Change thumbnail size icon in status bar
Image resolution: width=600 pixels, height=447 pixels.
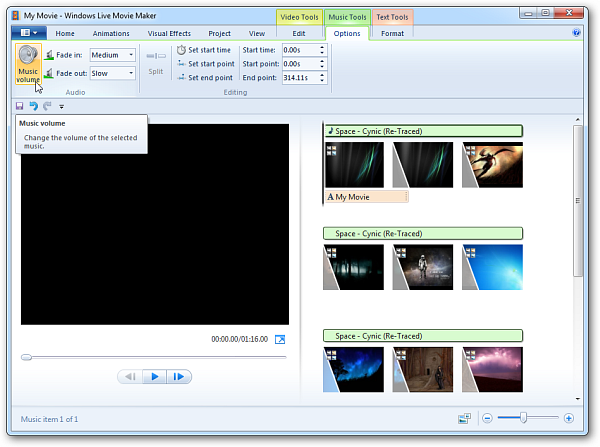coord(465,418)
